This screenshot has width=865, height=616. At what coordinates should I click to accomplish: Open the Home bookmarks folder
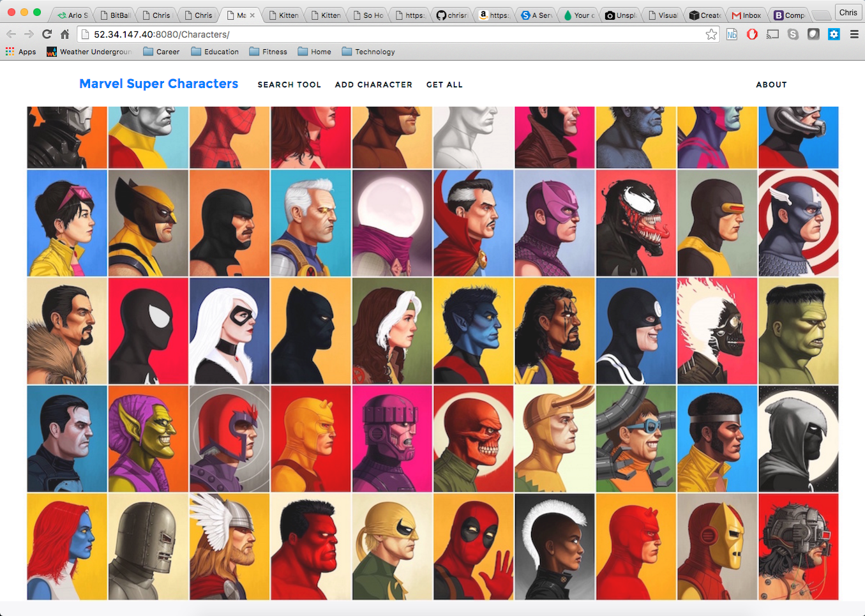click(315, 52)
